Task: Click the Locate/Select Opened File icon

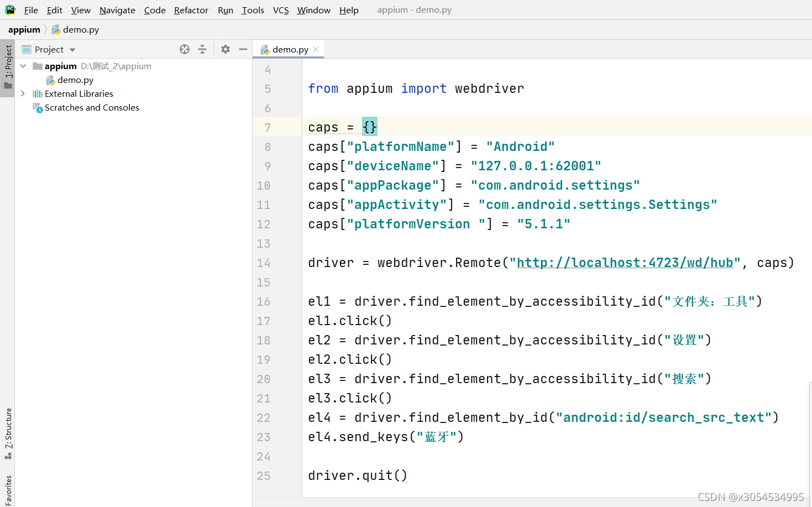Action: click(185, 49)
